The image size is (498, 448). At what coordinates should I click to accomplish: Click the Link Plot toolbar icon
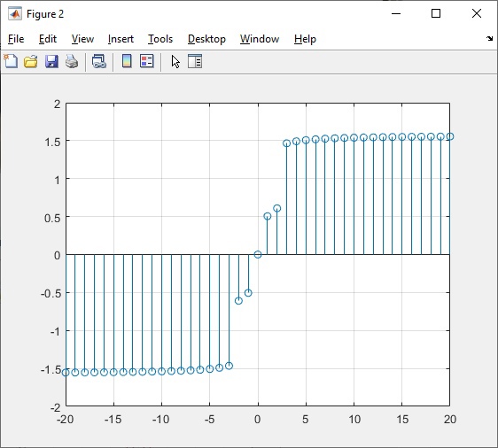[99, 61]
